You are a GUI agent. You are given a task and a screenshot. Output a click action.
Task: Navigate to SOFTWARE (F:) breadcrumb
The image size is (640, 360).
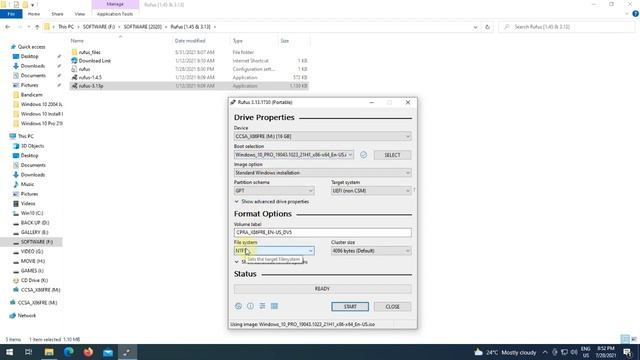[x=99, y=27]
